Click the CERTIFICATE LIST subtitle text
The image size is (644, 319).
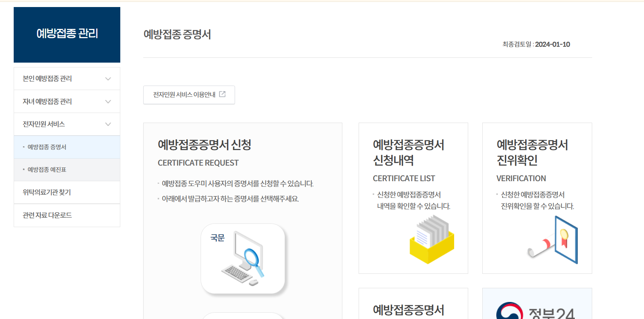coord(404,179)
